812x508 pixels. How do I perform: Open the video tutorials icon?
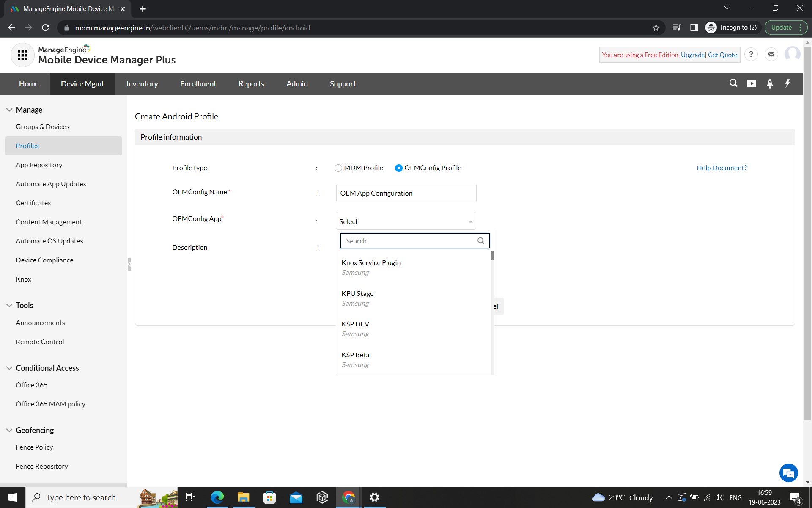(x=752, y=83)
